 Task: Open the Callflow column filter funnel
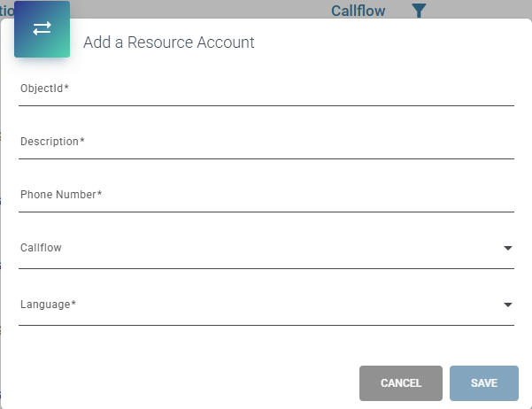[x=419, y=11]
